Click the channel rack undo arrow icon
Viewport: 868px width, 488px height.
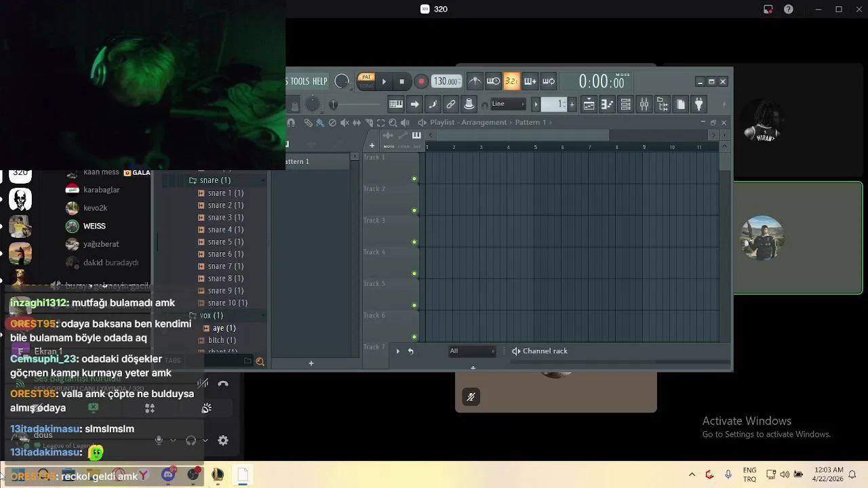pos(410,351)
